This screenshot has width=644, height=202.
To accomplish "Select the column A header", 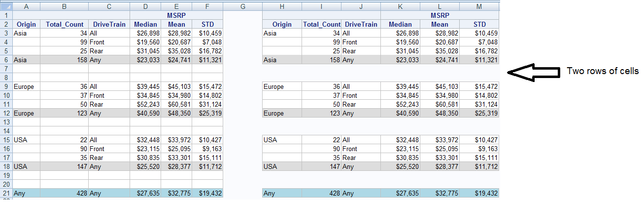I will pyautogui.click(x=26, y=6).
